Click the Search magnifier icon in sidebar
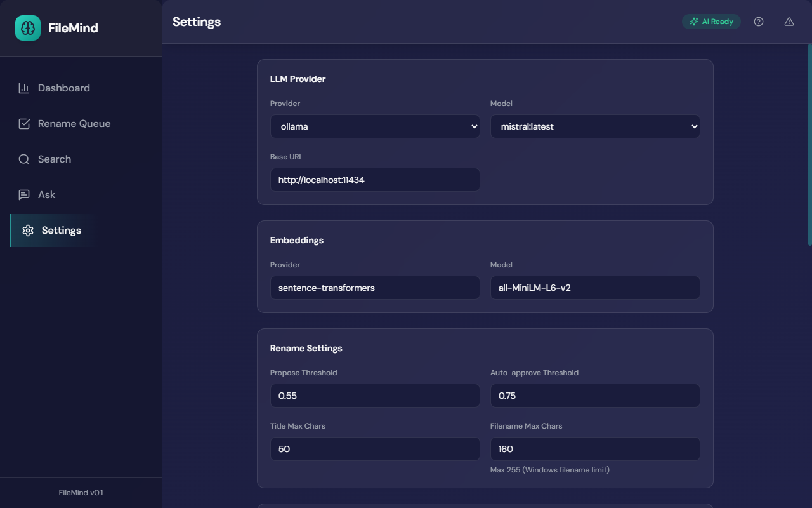Image resolution: width=812 pixels, height=508 pixels. 23,159
